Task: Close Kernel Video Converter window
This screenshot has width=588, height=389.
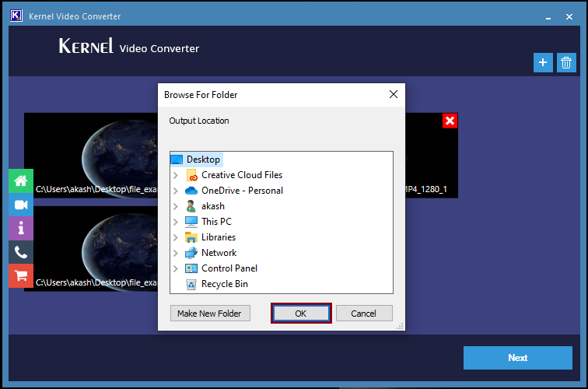Action: (x=569, y=17)
